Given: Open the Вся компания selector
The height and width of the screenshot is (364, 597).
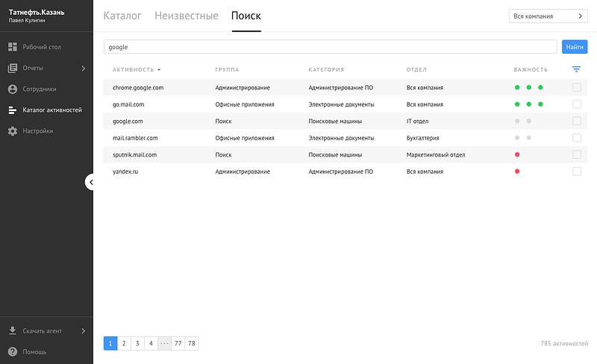Looking at the screenshot, I should 548,16.
